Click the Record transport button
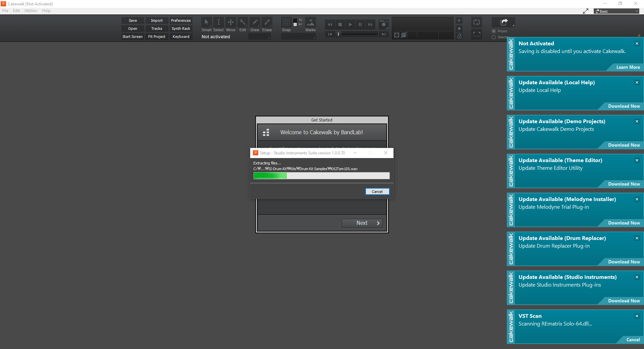 point(384,24)
